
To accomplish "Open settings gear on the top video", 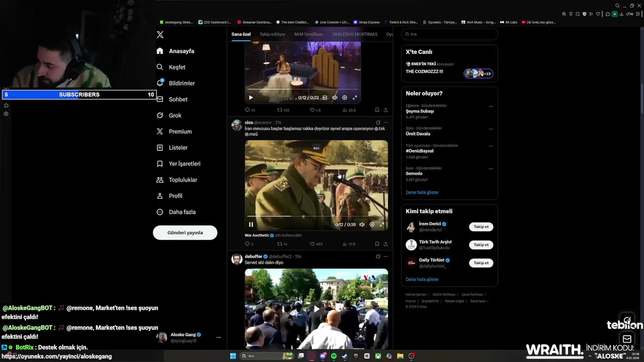I will click(345, 98).
